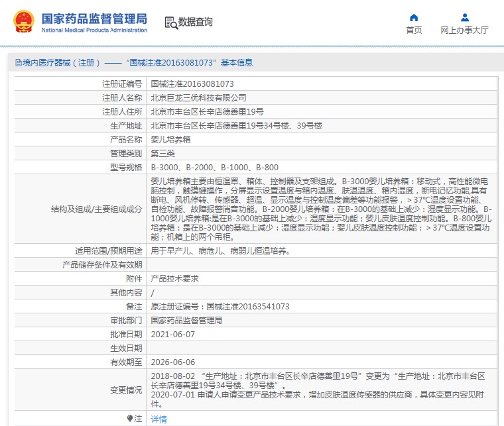Select attachment value 产品技术要求
The width and height of the screenshot is (504, 426).
coord(174,279)
